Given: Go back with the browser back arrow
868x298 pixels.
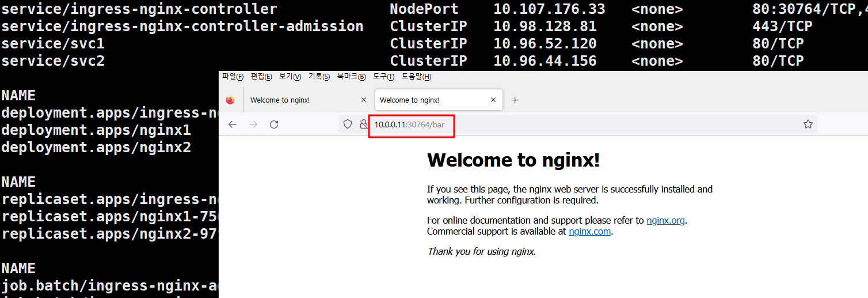Looking at the screenshot, I should [x=233, y=125].
